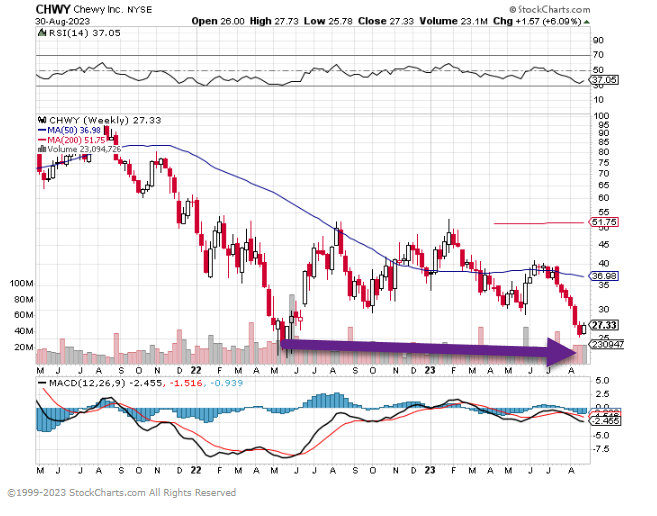Click the Close 27.33 value in header
Screen dimensions: 657x516
tap(386, 21)
